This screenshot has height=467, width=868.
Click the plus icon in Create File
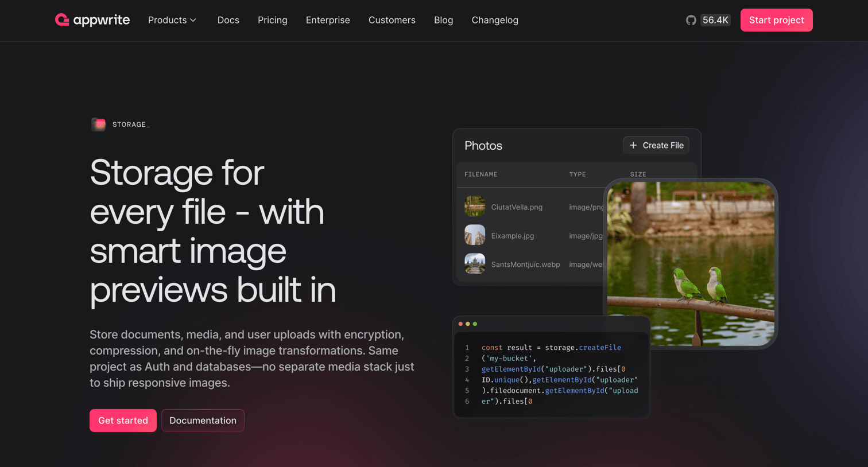633,145
